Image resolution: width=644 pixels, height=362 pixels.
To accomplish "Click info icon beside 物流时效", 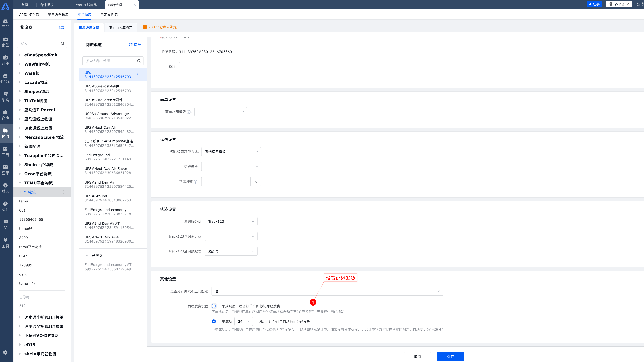I will point(196,182).
